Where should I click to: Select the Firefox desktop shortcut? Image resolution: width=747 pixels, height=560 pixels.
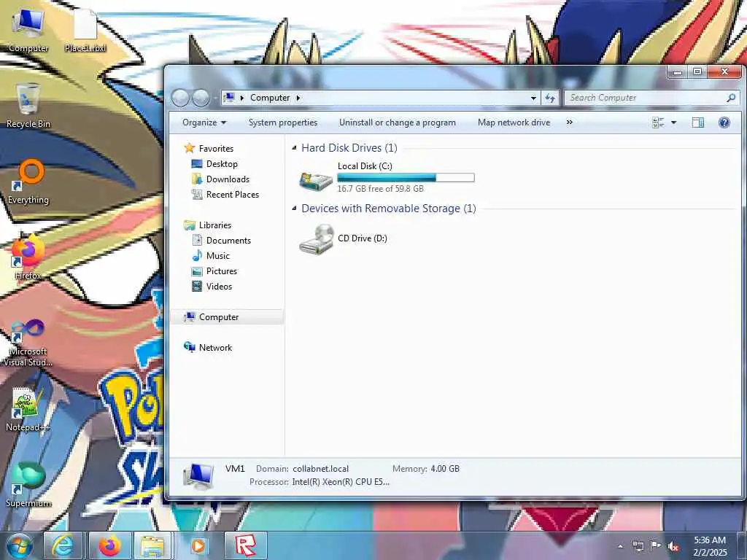pos(28,257)
